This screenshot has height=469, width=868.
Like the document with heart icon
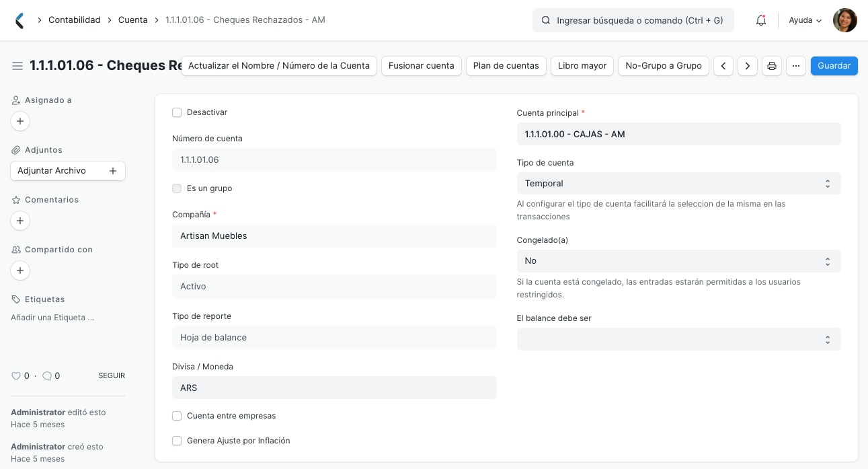16,376
